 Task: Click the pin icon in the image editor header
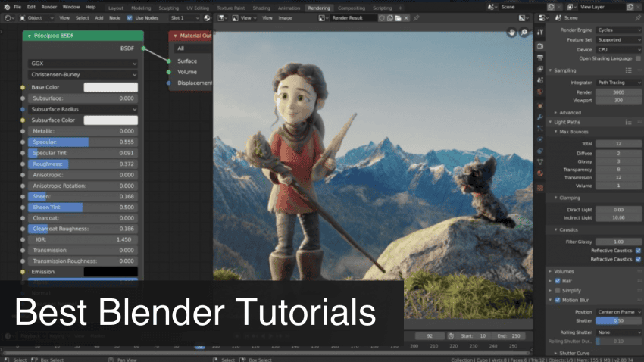(417, 18)
